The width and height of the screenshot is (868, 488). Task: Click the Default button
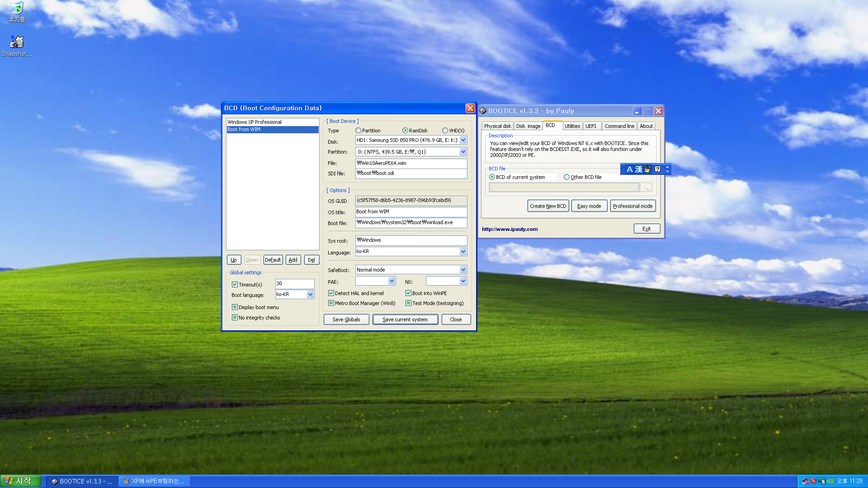click(273, 260)
